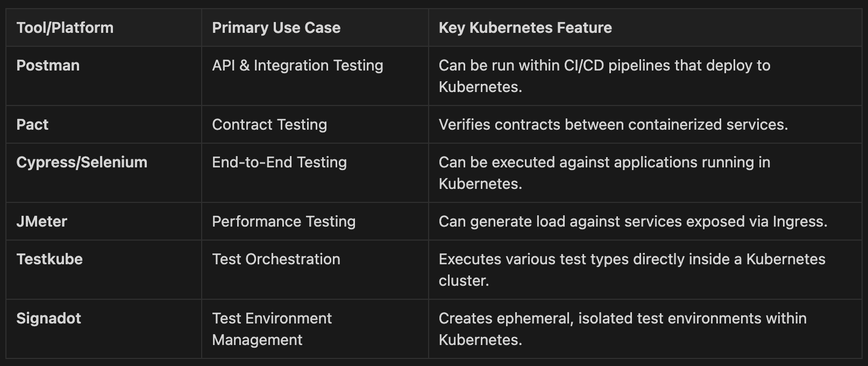Click the End-to-End Testing cell

click(279, 163)
